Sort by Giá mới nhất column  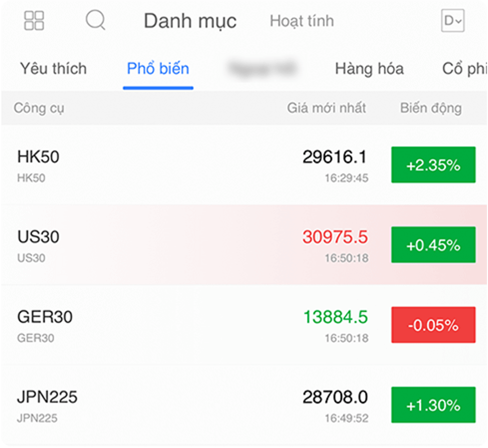click(x=326, y=108)
